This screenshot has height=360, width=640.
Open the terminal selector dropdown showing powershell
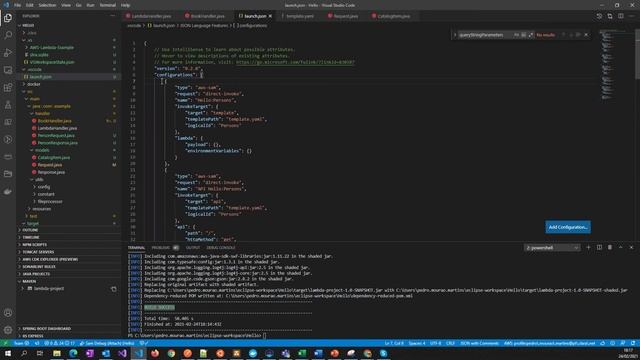click(552, 248)
